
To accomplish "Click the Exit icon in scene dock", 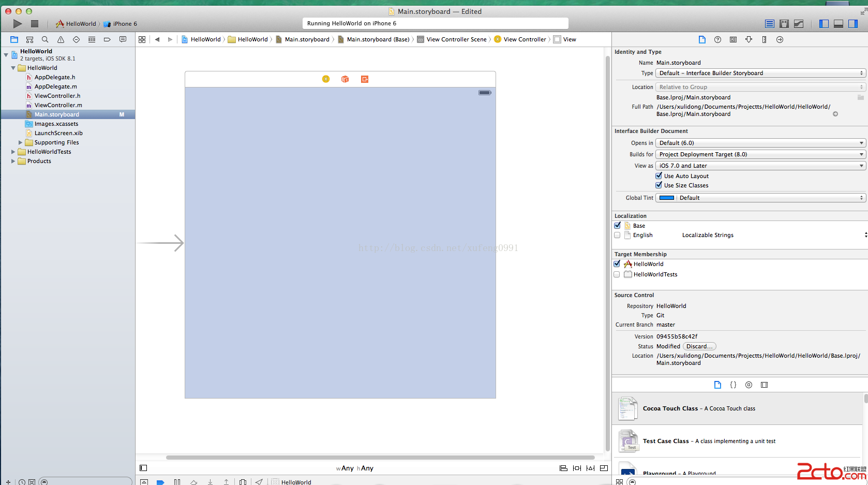I will point(365,79).
